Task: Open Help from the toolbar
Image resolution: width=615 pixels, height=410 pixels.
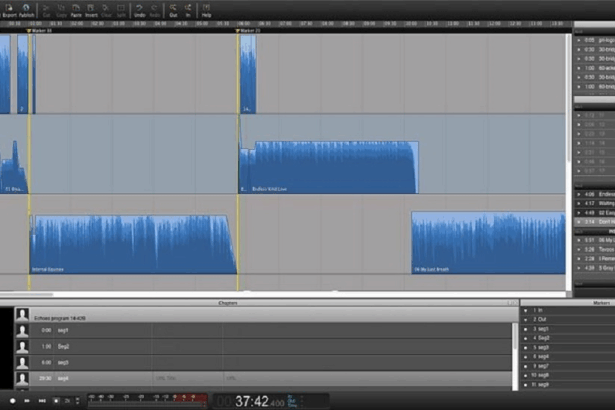Action: click(x=206, y=12)
